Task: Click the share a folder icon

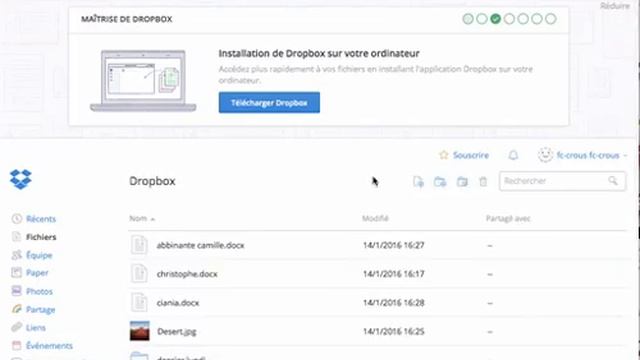Action: click(x=462, y=182)
